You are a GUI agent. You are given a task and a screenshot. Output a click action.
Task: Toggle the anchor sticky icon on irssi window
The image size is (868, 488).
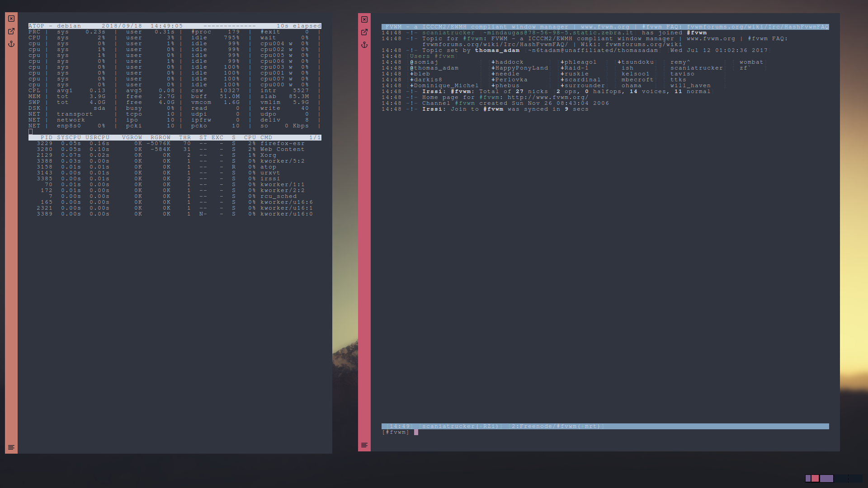364,45
